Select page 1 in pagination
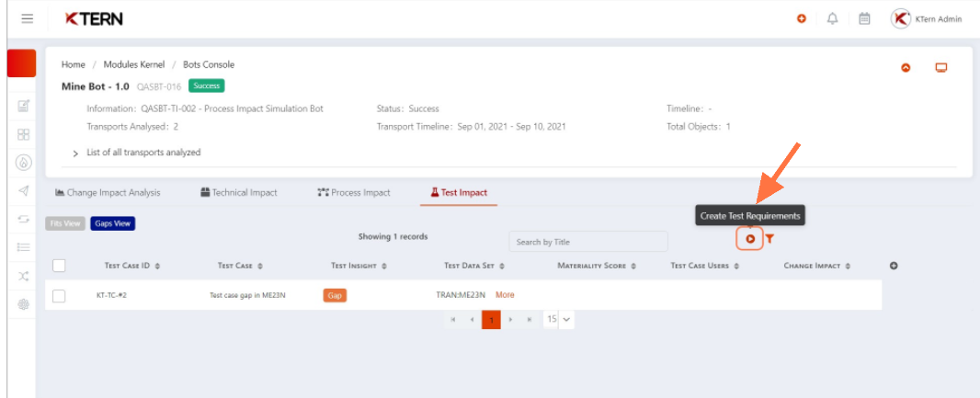 491,319
